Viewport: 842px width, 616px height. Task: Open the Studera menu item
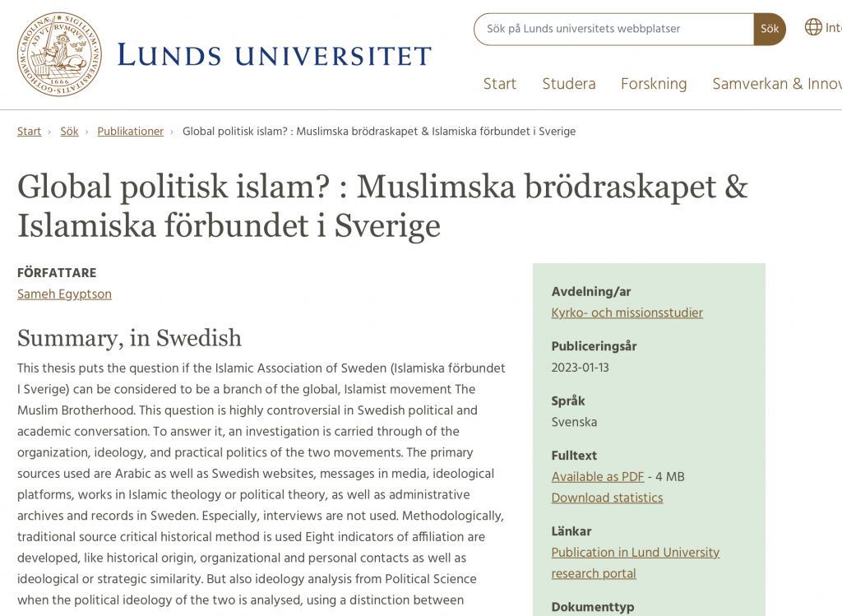point(569,84)
